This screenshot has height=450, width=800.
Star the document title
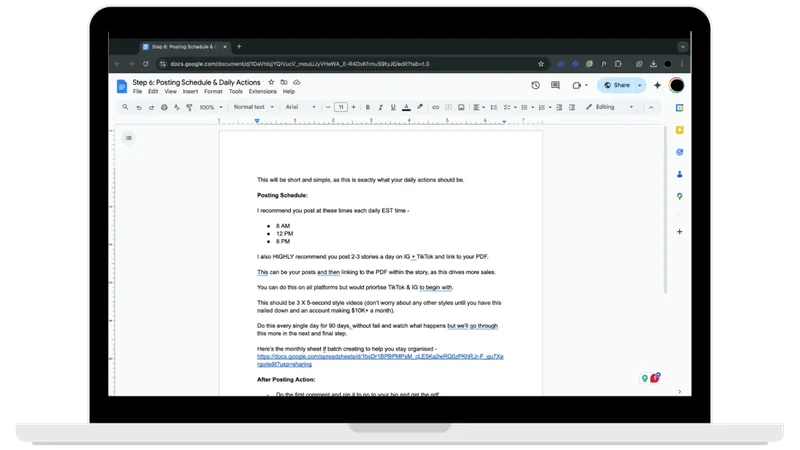pyautogui.click(x=271, y=82)
